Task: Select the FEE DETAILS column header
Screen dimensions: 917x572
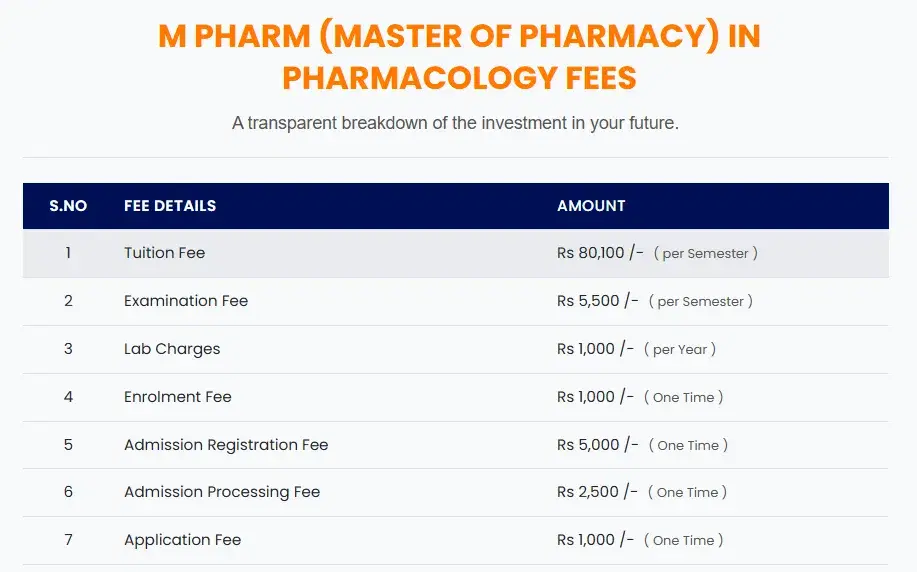Action: pyautogui.click(x=170, y=206)
